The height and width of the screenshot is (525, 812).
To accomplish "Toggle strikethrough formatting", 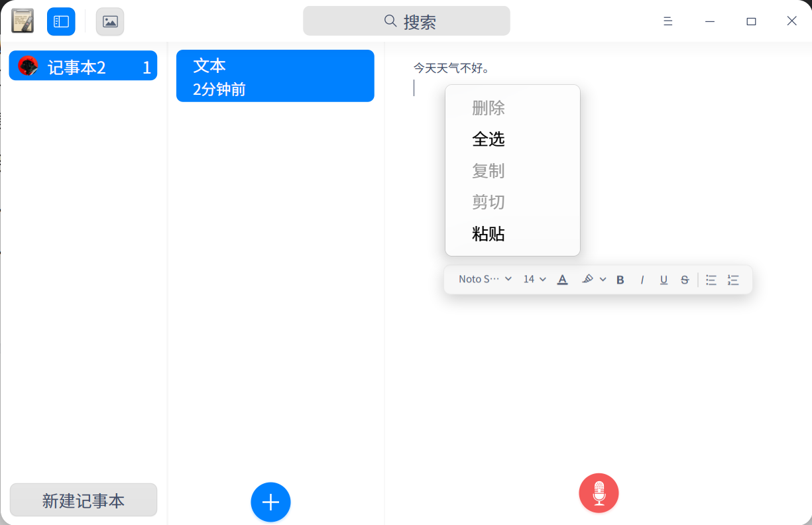I will point(685,280).
